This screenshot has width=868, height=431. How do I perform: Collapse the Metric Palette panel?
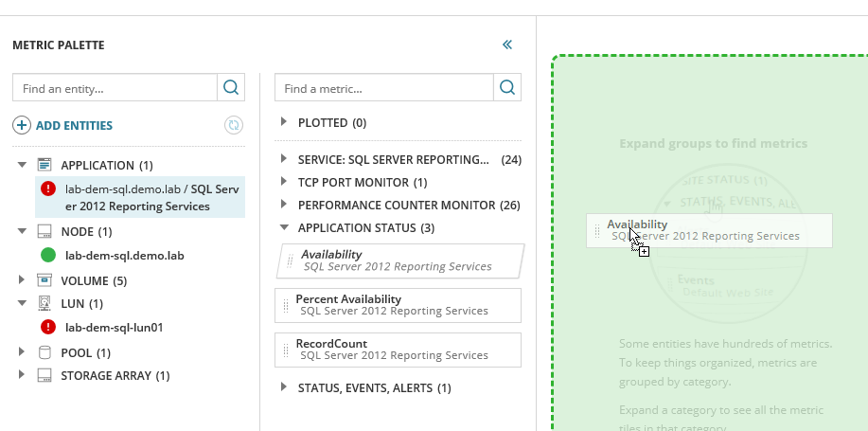(507, 45)
